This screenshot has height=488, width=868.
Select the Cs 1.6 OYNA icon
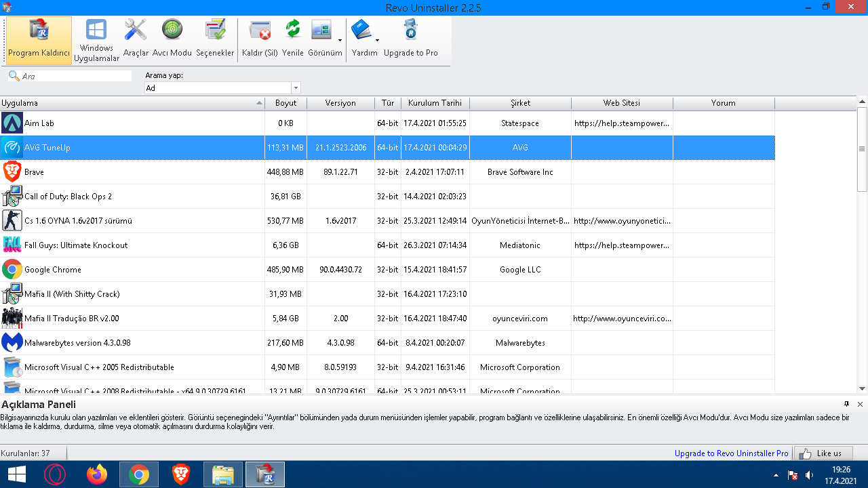[12, 221]
